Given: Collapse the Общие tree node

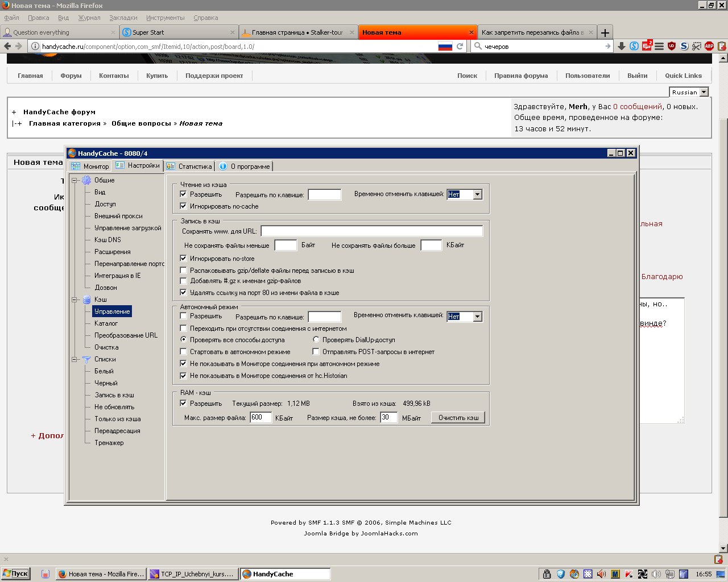Looking at the screenshot, I should tap(75, 180).
